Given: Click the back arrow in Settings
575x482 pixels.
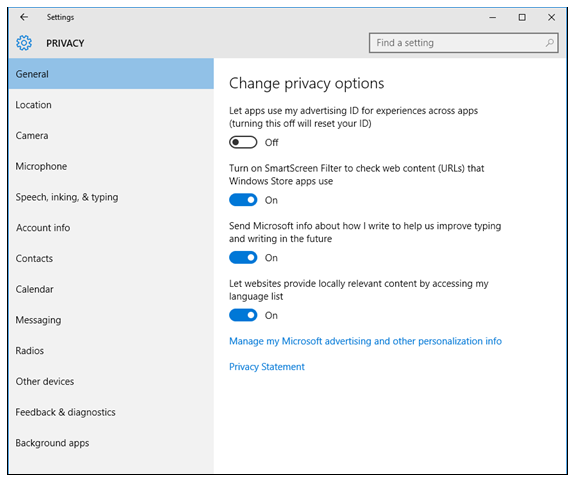Looking at the screenshot, I should point(24,17).
